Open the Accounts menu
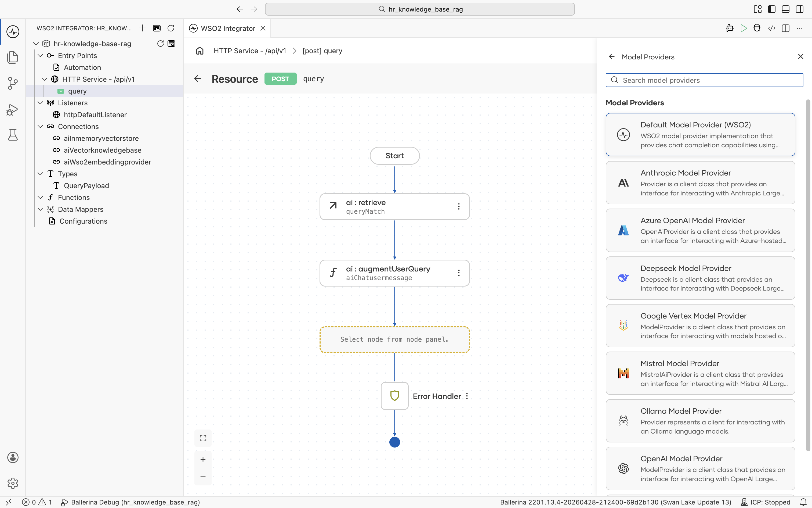This screenshot has width=812, height=508. pyautogui.click(x=13, y=457)
